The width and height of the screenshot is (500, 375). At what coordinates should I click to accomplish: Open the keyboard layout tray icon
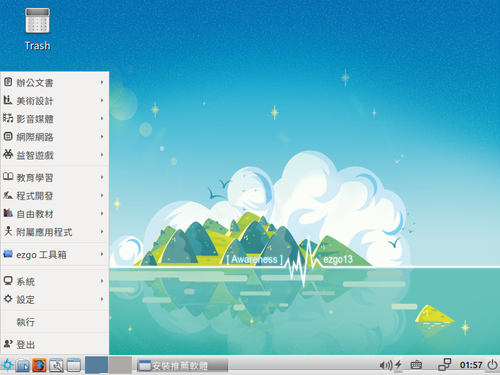(x=416, y=365)
